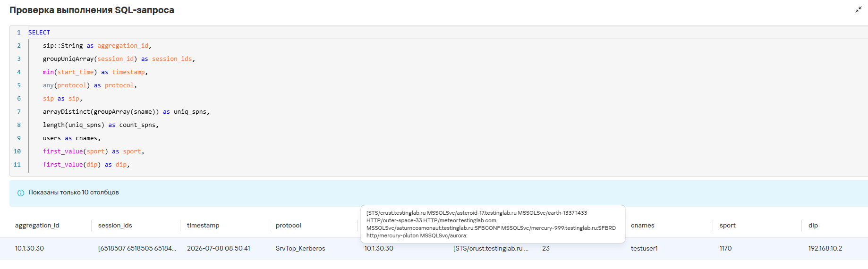Click the uniq_spns tooltip popup text
Viewport: 868px width, 269px height.
491,224
